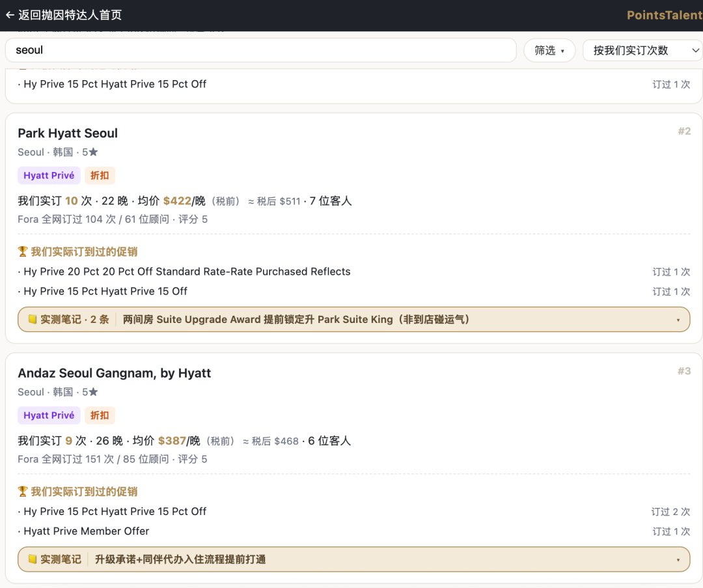703x588 pixels.
Task: Click Hyatt Privé tag on Andaz Seoul Gangnam
Action: 49,415
